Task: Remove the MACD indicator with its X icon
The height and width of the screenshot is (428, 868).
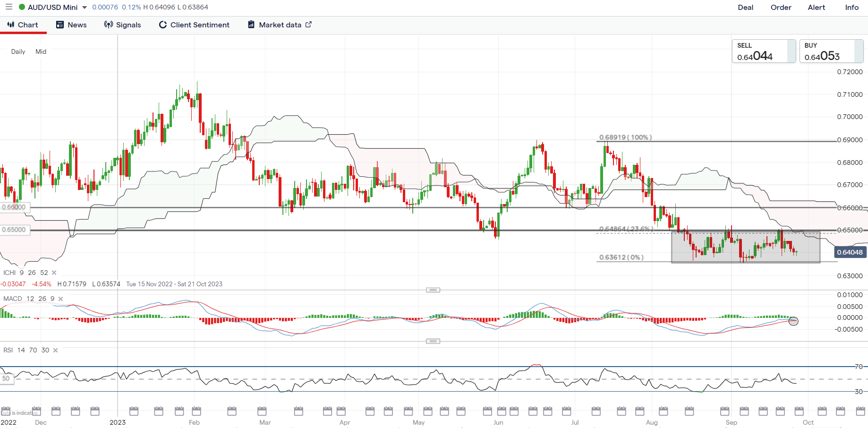Action: point(60,299)
